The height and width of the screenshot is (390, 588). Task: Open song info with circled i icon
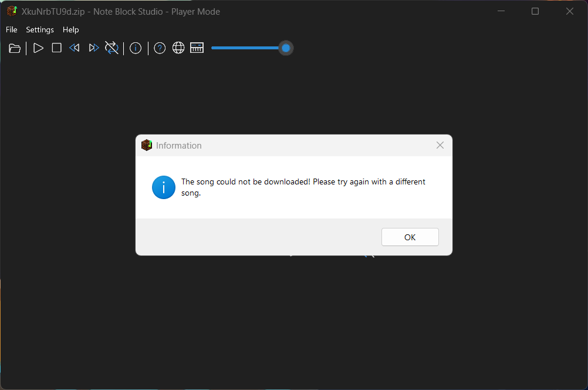(x=136, y=48)
